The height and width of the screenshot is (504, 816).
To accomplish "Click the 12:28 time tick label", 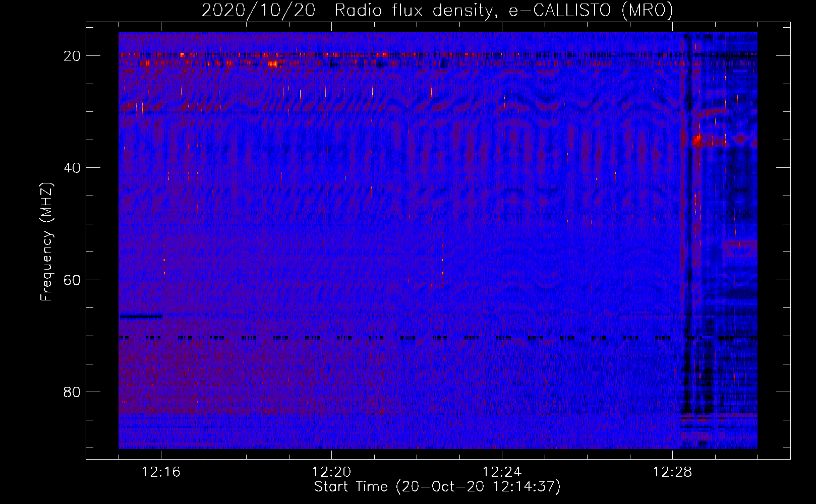I will 673,472.
